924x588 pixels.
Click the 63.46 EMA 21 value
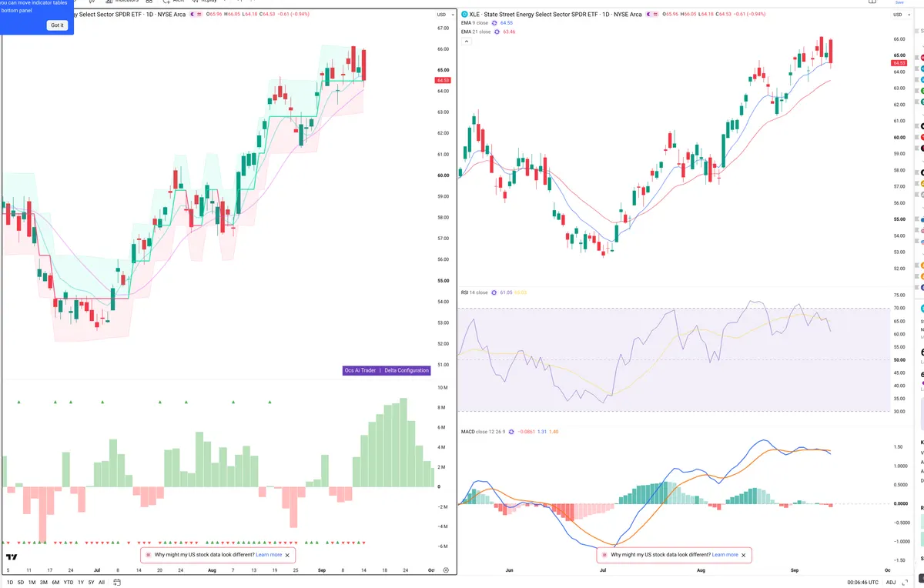click(x=509, y=32)
